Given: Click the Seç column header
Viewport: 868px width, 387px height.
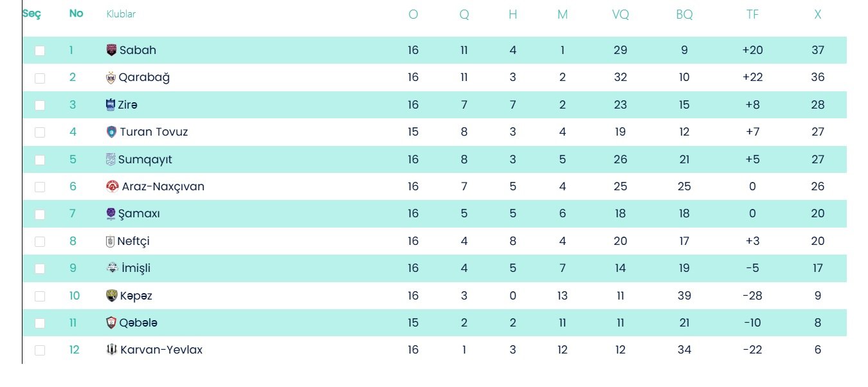Looking at the screenshot, I should (32, 14).
